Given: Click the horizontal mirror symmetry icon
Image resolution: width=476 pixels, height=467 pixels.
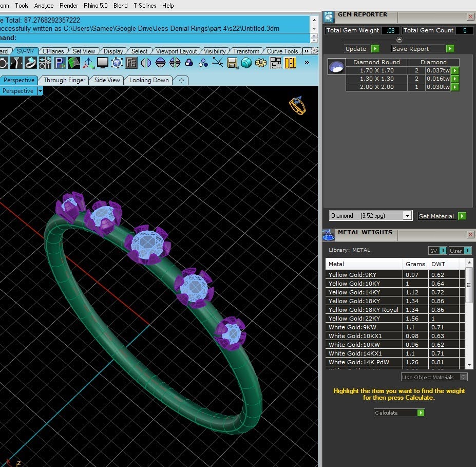Looking at the screenshot, I should (146, 63).
